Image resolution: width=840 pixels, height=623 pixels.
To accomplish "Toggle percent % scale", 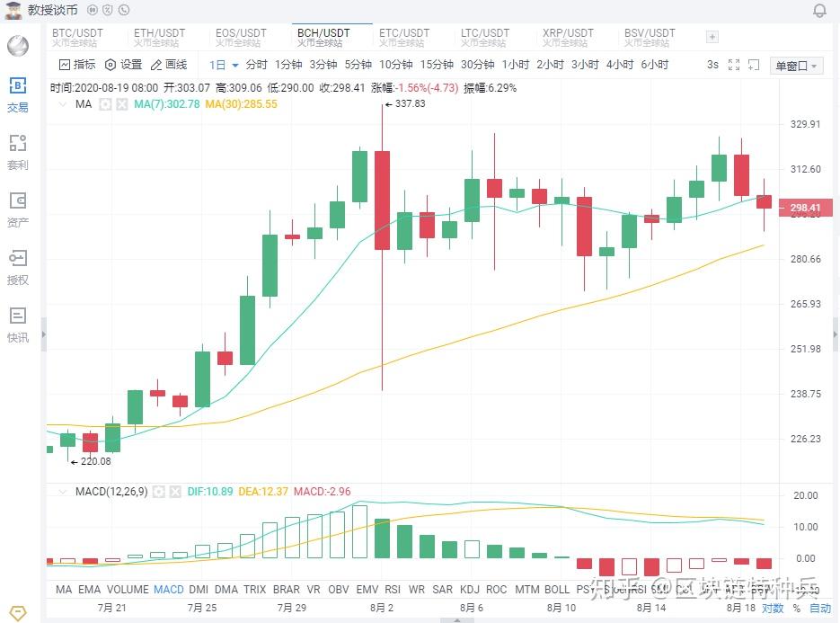I will (x=797, y=608).
